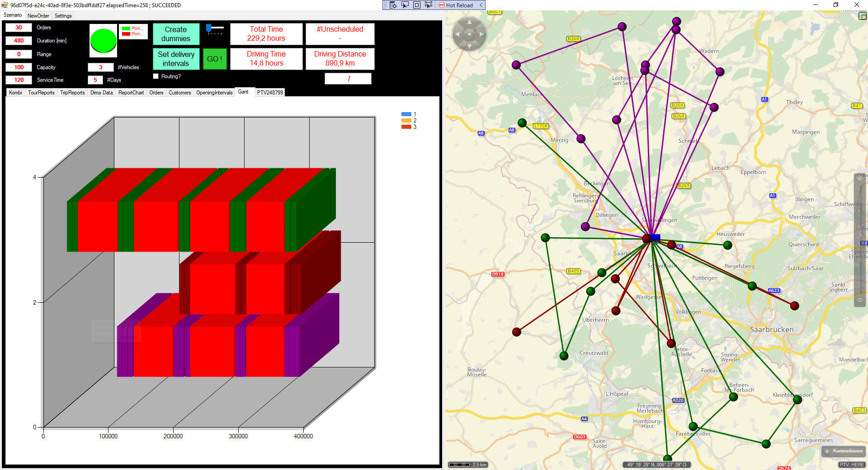The height and width of the screenshot is (470, 868).
Task: Click the Display Layout Adorners icon
Action: coord(417,5)
